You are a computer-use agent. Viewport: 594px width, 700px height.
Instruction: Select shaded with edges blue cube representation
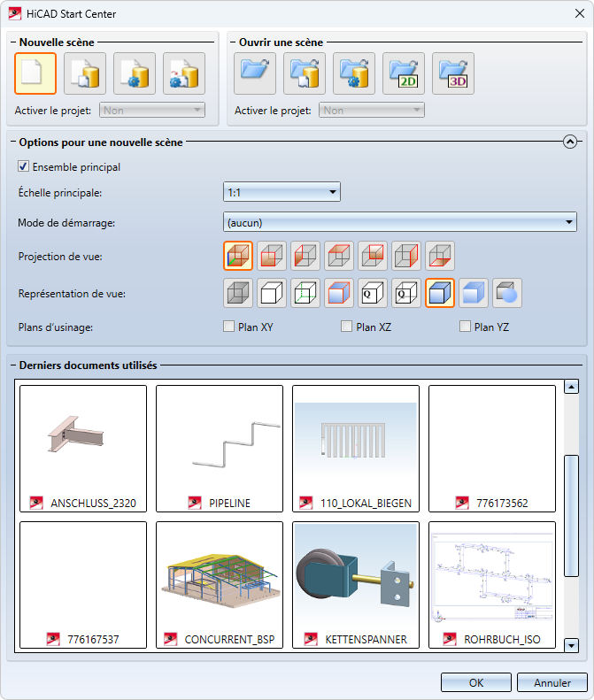click(440, 293)
